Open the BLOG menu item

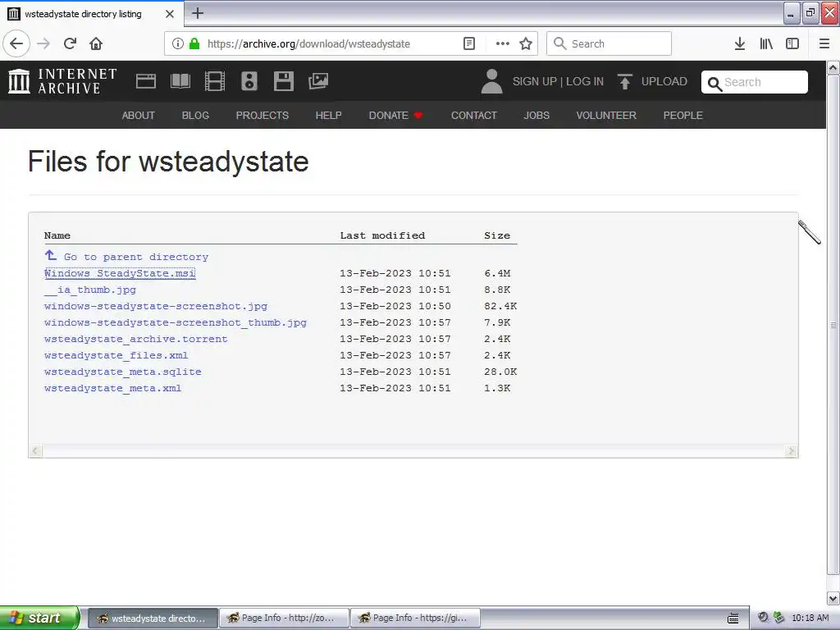coord(195,115)
